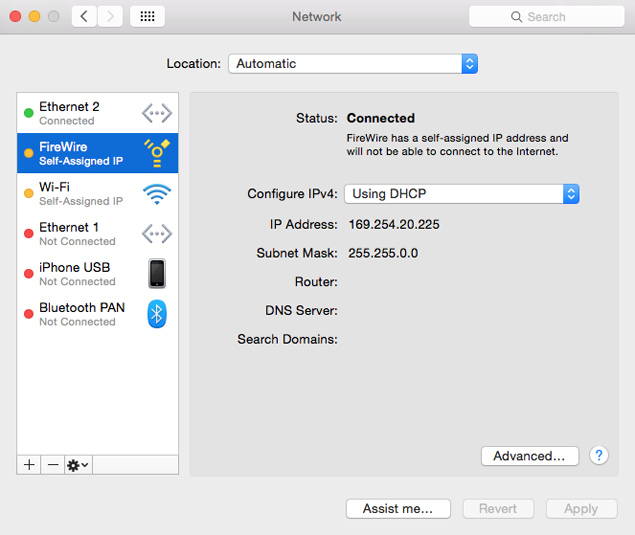Show all preferences grid icon

(x=147, y=17)
